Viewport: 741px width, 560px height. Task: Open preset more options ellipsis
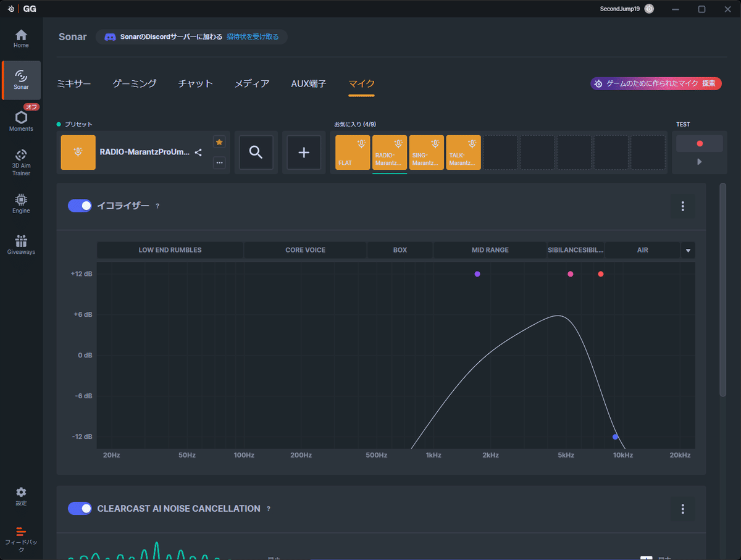(219, 163)
